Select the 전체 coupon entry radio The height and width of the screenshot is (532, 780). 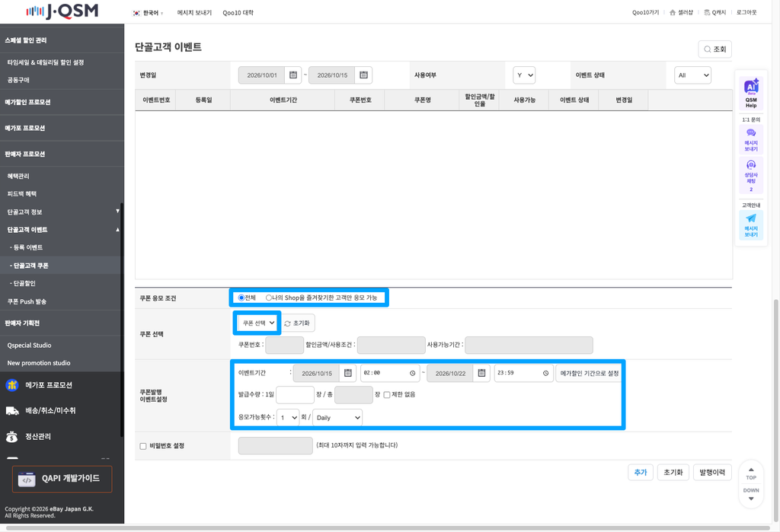click(241, 298)
